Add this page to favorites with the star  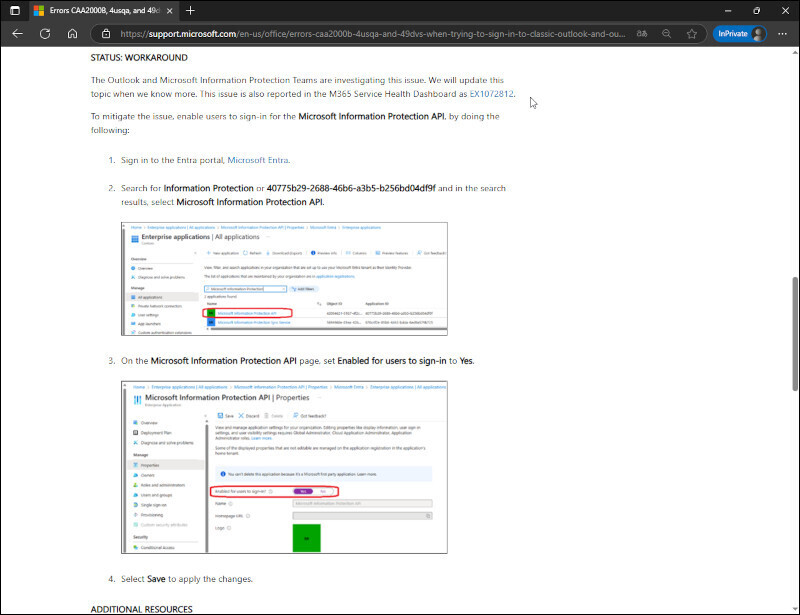tap(691, 34)
